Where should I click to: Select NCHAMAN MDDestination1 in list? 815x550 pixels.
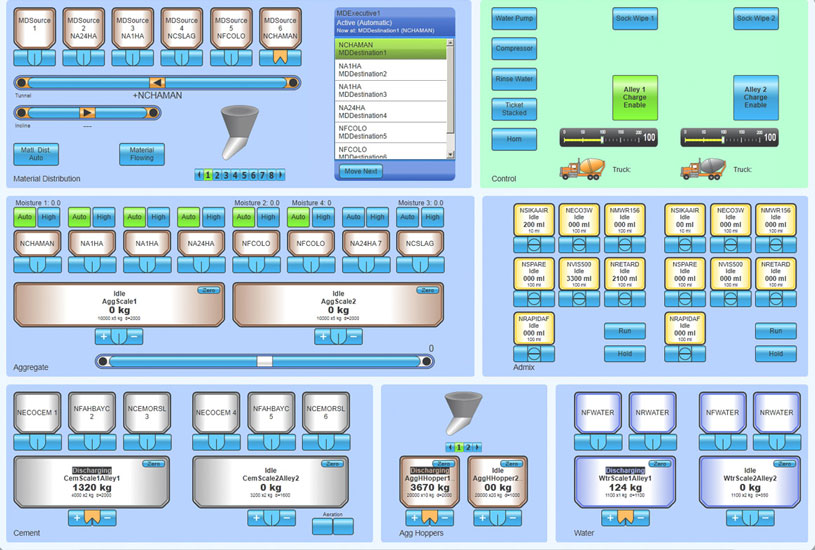390,49
